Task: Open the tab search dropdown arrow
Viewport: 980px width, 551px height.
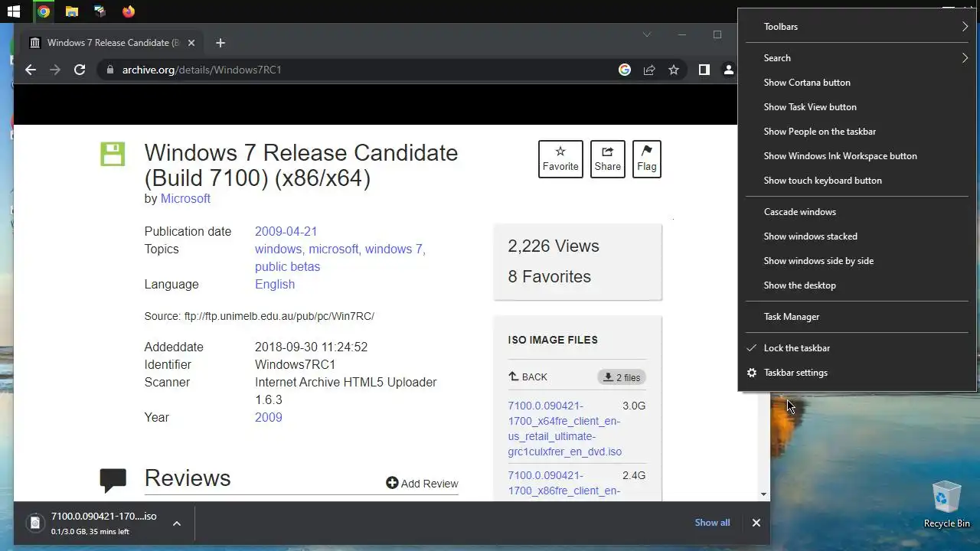Action: point(647,34)
